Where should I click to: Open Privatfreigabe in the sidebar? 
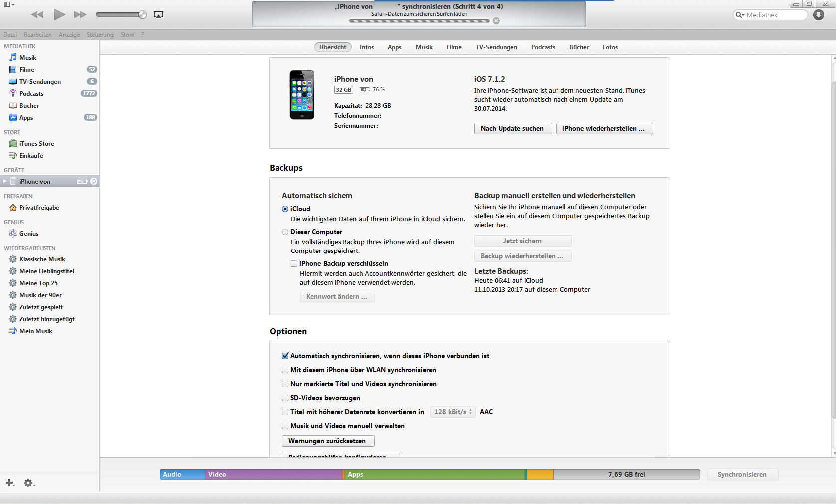[x=50, y=208]
